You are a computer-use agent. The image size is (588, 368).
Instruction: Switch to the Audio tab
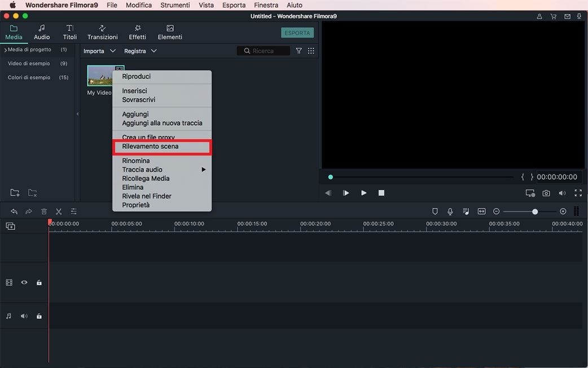click(42, 33)
